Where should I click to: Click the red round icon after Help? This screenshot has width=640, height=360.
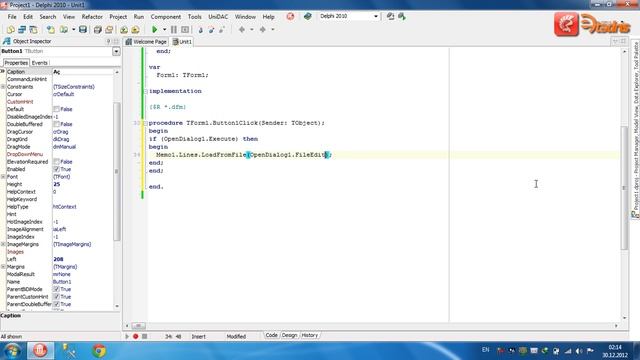coord(290,16)
